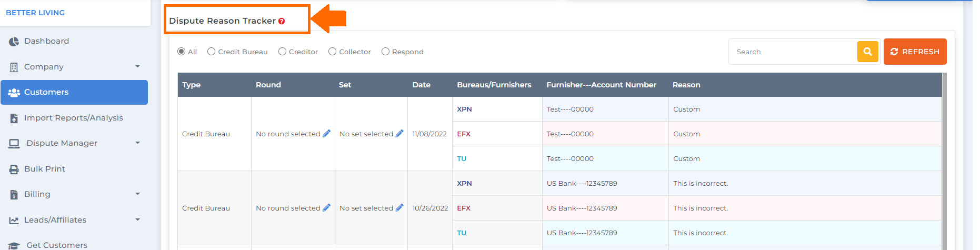The width and height of the screenshot is (980, 250).
Task: Click the Dispute Manager laptop icon
Action: pyautogui.click(x=14, y=143)
